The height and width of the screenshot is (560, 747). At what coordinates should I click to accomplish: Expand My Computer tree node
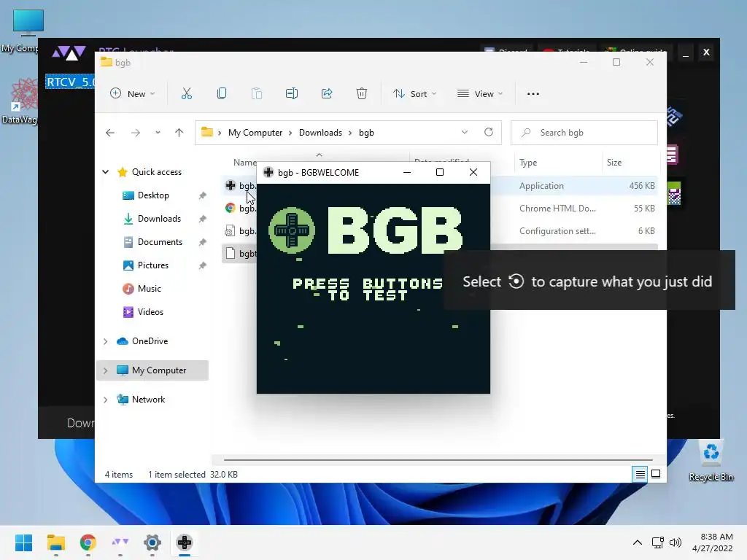pos(106,370)
